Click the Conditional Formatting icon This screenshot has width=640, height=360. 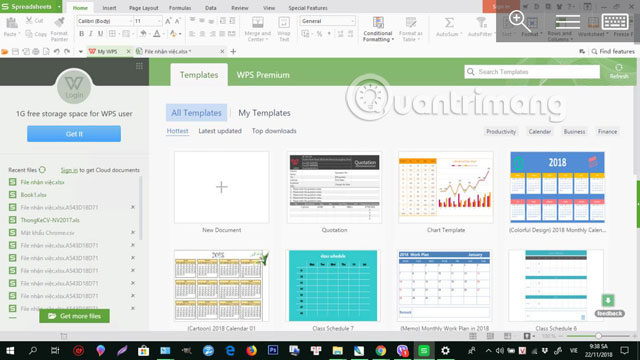coord(378,22)
